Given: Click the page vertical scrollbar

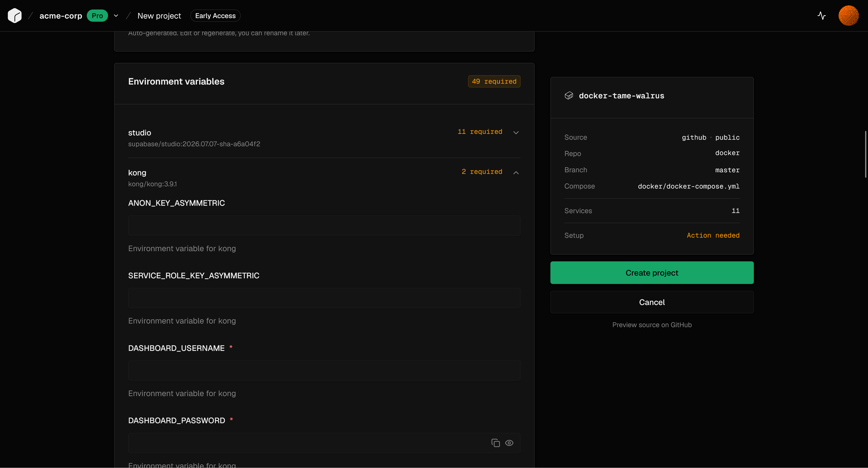Looking at the screenshot, I should (866, 154).
